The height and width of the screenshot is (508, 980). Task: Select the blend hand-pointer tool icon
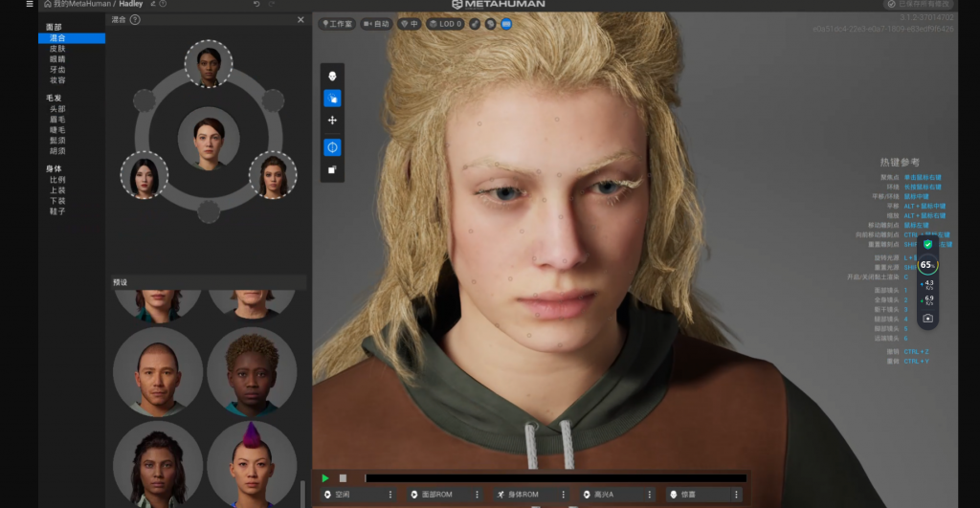pyautogui.click(x=332, y=99)
